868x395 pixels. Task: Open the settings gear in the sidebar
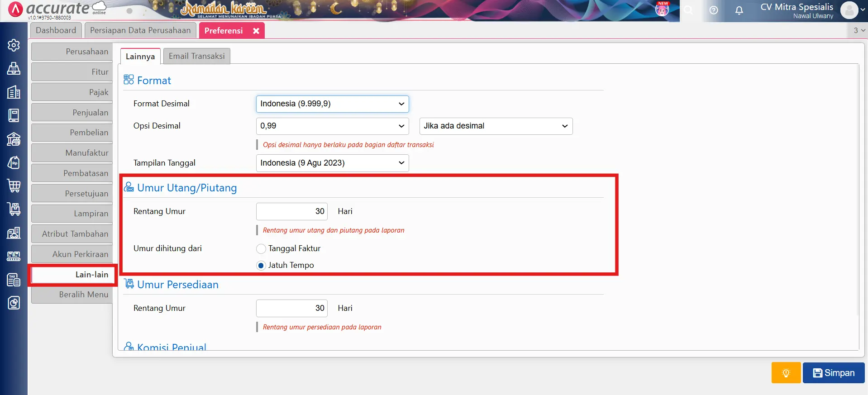(14, 45)
